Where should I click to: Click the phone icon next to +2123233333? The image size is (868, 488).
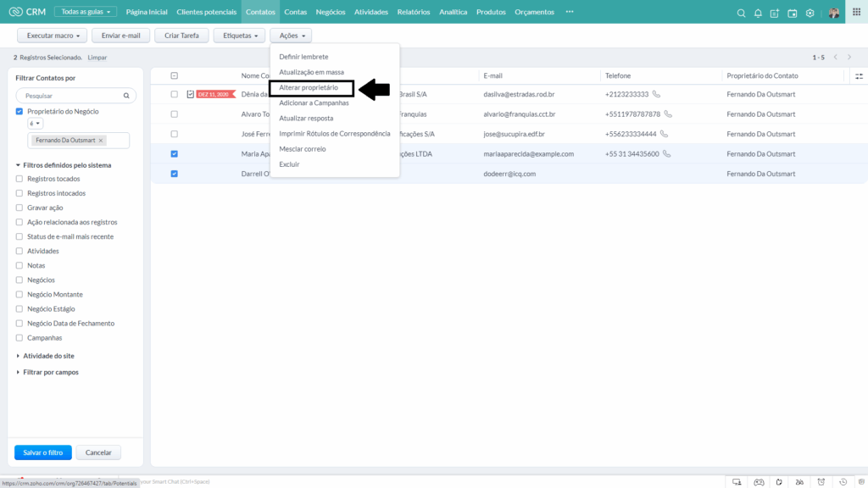656,94
